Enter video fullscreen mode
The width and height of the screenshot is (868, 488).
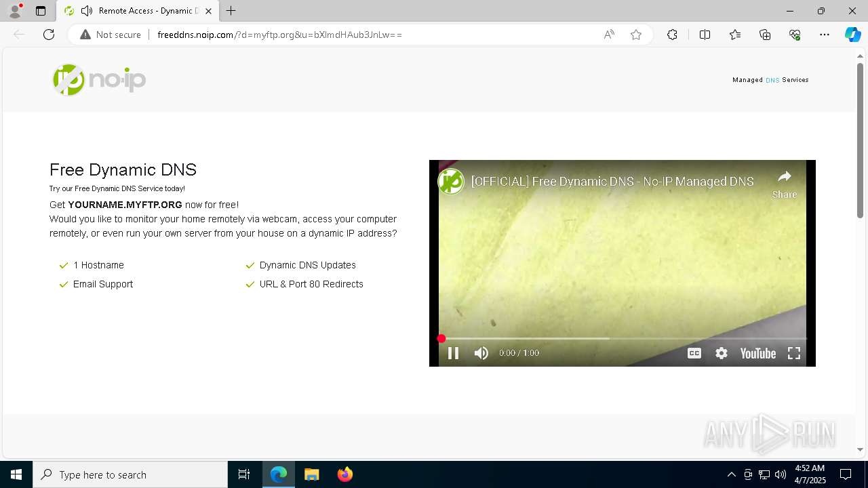pyautogui.click(x=794, y=353)
